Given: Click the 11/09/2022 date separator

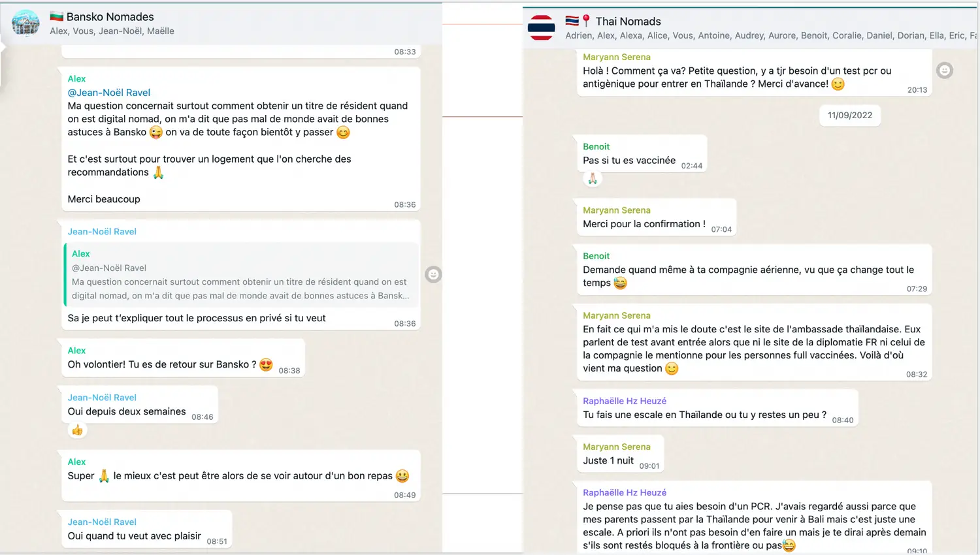Looking at the screenshot, I should click(x=850, y=116).
